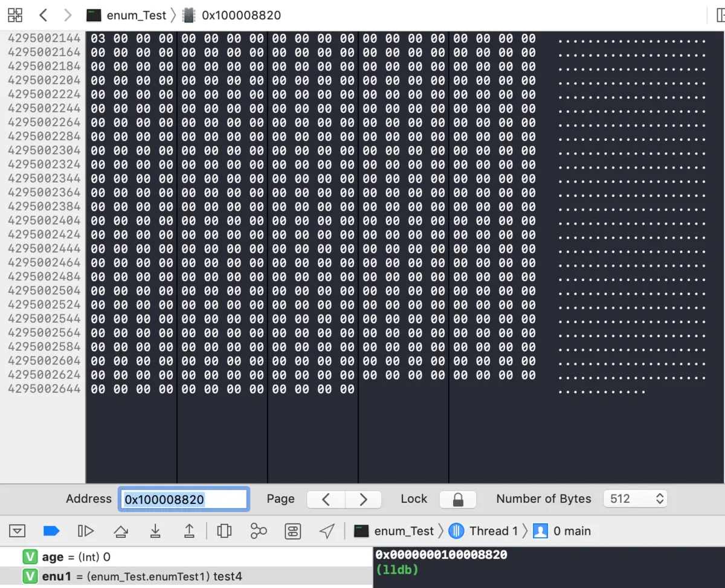Select the 0 main stack frame
The width and height of the screenshot is (725, 588).
click(x=573, y=531)
